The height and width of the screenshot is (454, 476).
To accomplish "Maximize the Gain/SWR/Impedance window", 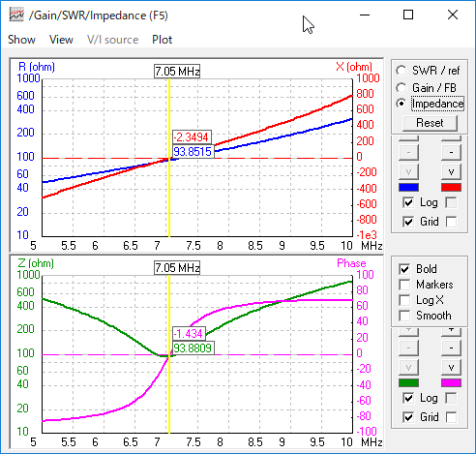I will click(408, 15).
